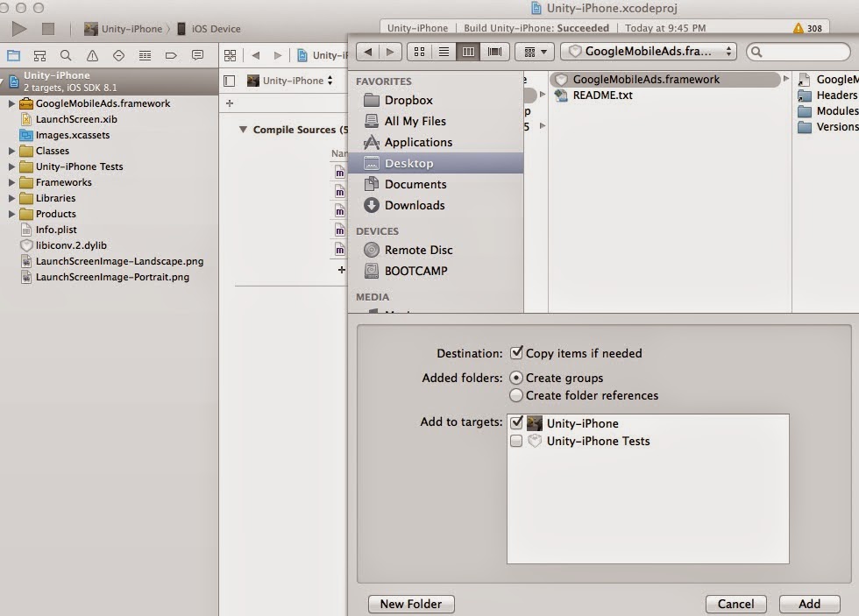Open the Find navigator magnifier icon
Viewport: 859px width, 616px height.
[66, 55]
